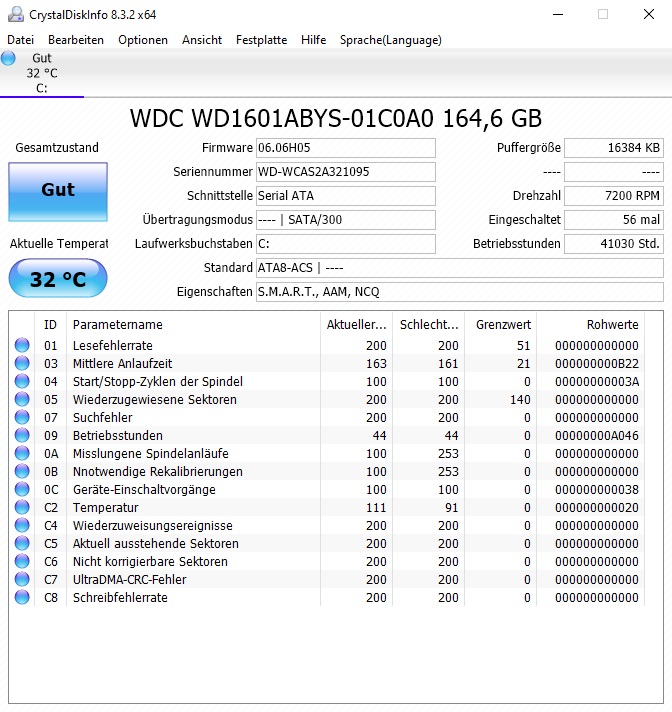Image resolution: width=672 pixels, height=712 pixels.
Task: Open the Datei menu
Action: (20, 40)
